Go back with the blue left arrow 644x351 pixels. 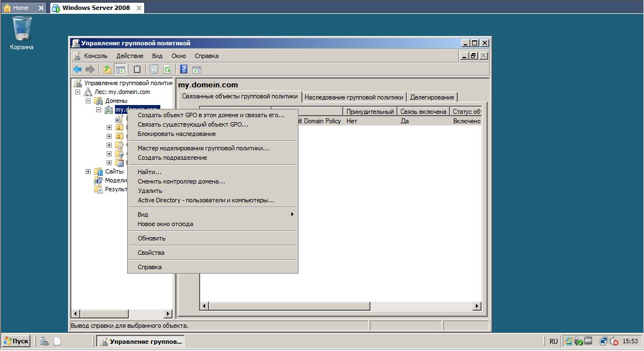tap(77, 70)
